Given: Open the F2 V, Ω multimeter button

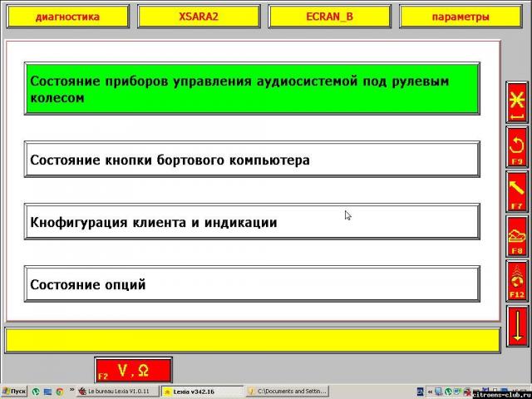Looking at the screenshot, I should coord(134,370).
